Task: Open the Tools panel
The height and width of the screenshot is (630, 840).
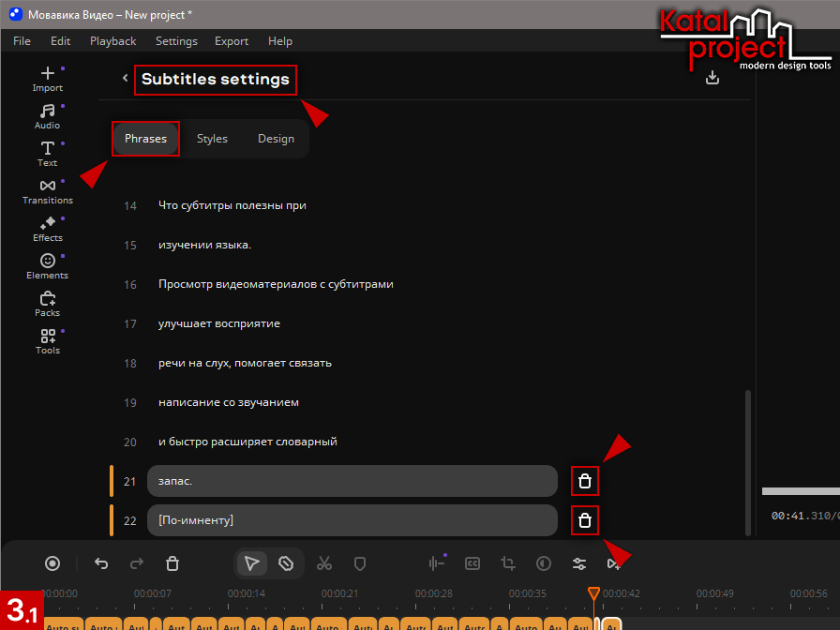Action: coord(47,340)
